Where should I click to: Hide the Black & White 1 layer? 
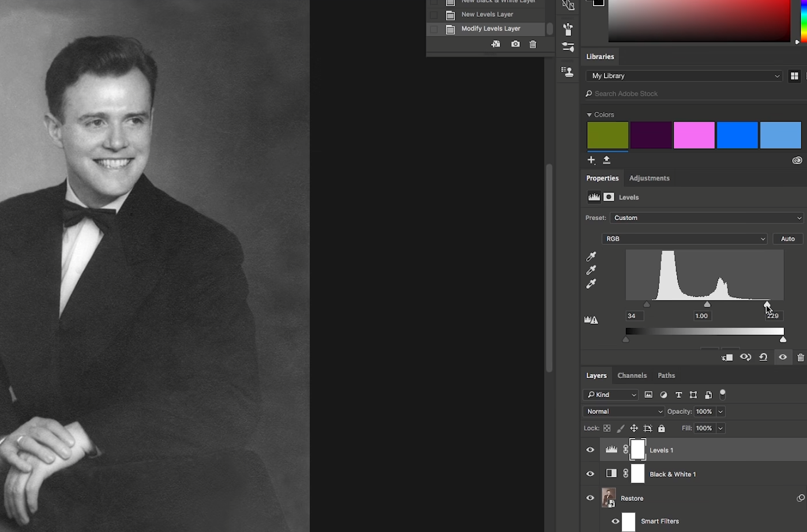point(590,474)
